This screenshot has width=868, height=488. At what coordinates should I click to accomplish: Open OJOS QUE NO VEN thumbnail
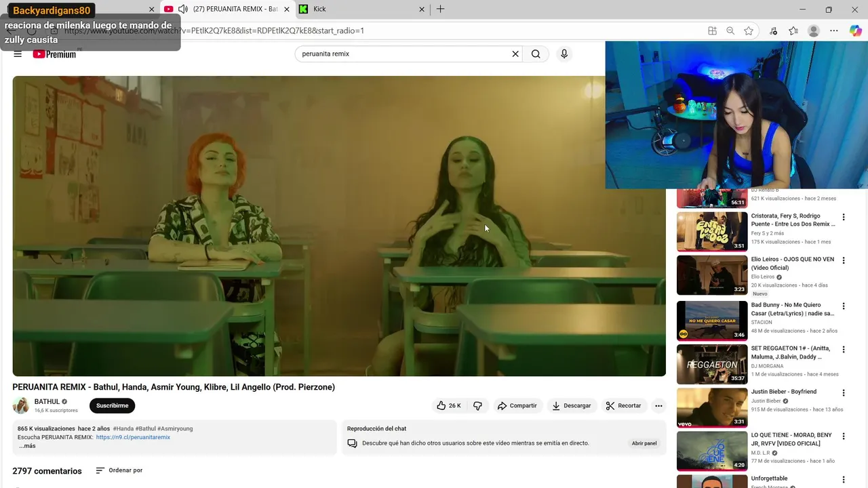[712, 274]
